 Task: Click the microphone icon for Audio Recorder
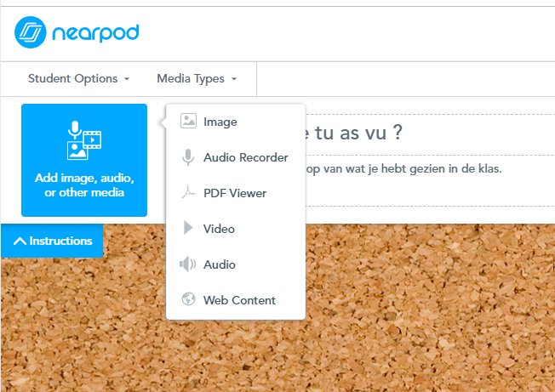coord(188,157)
